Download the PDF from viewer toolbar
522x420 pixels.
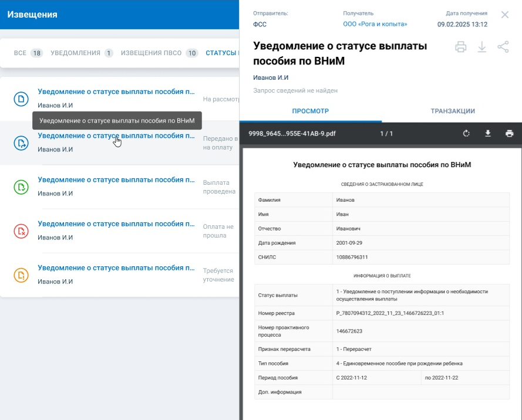487,134
